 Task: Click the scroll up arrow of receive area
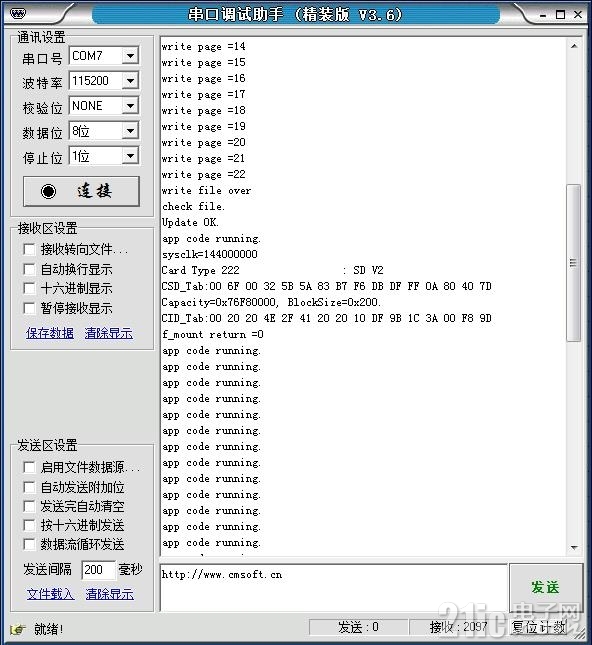point(574,46)
